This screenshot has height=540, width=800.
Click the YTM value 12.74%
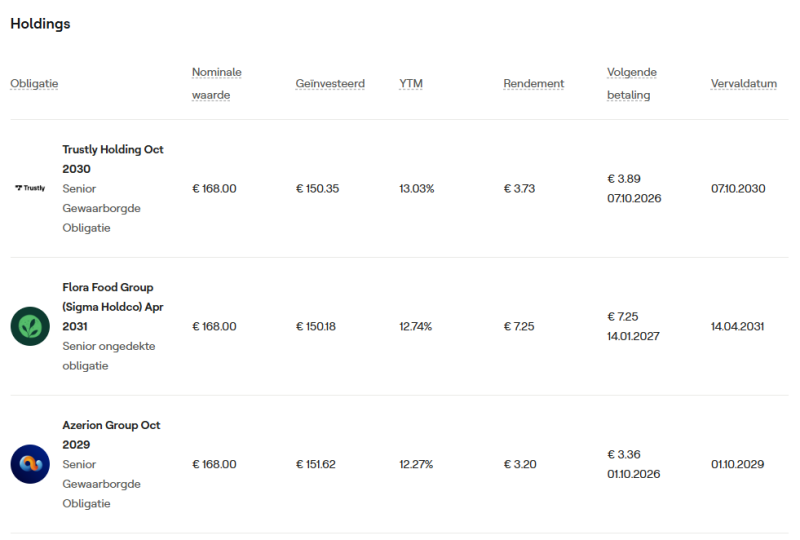(x=416, y=326)
